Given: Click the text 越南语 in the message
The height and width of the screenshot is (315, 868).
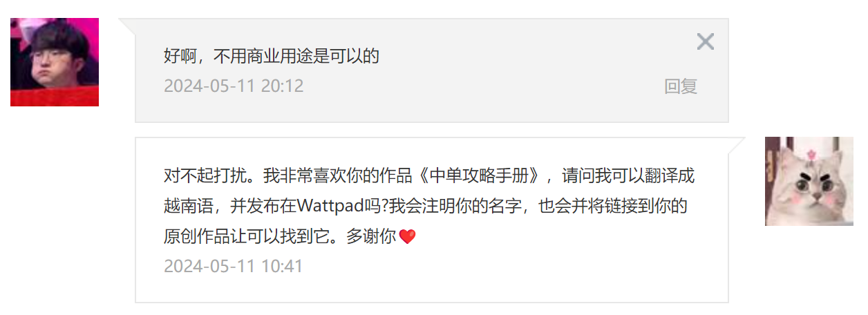Looking at the screenshot, I should click(189, 207).
